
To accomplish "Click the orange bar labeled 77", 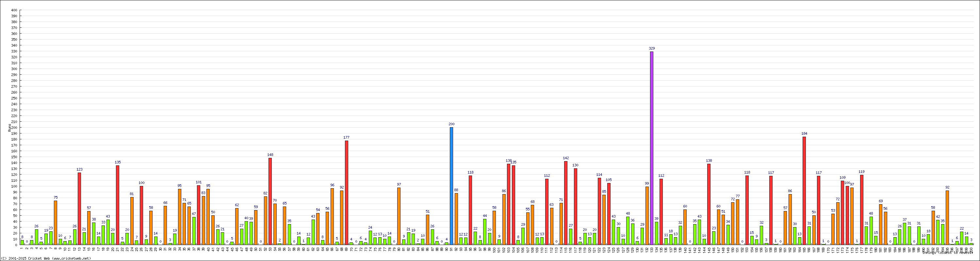I will pos(738,222).
